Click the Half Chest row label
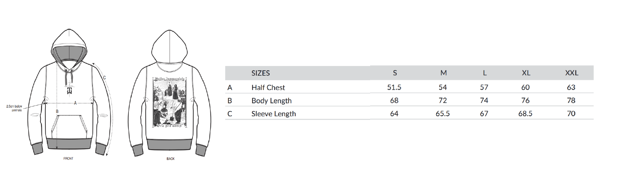Image resolution: width=644 pixels, height=186 pixels. click(268, 87)
